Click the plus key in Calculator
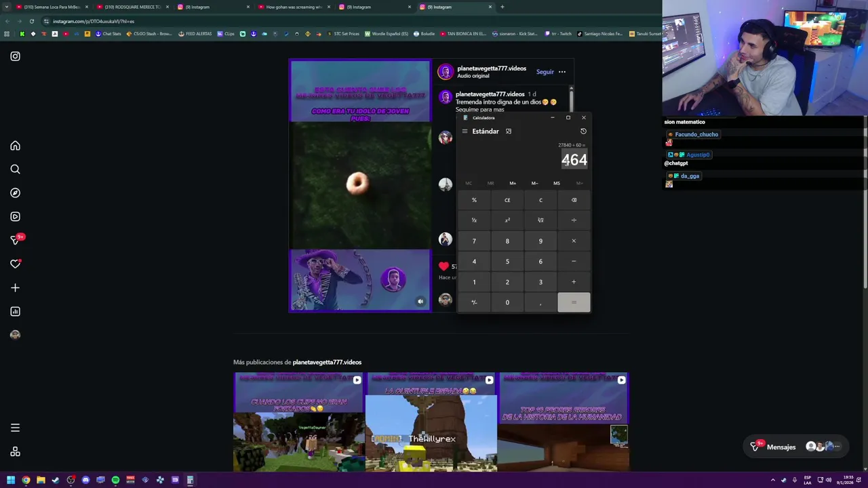This screenshot has width=868, height=488. tap(574, 282)
